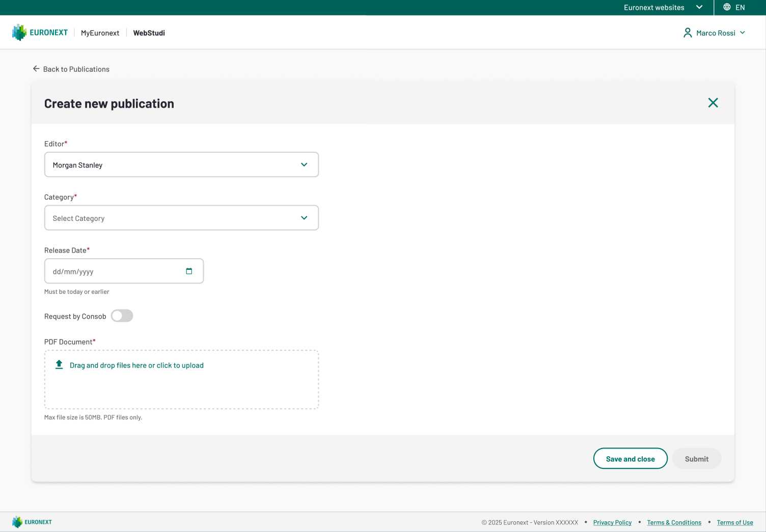
Task: Click the Euronext logo in footer
Action: (x=32, y=522)
